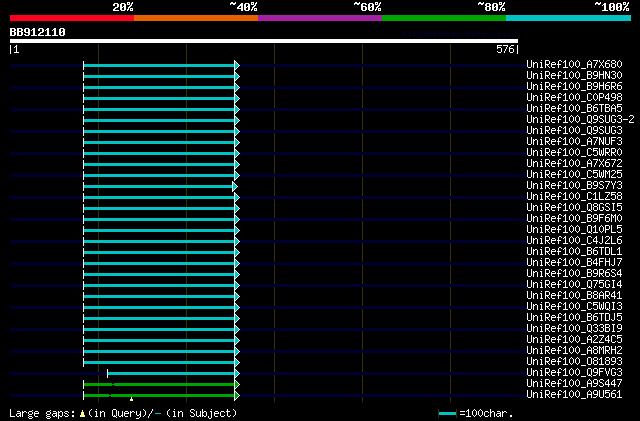Click the arrowhead ending the UniRef100_B9S7Y3 alignment
Image resolution: width=640 pixels, height=421 pixels.
point(235,187)
